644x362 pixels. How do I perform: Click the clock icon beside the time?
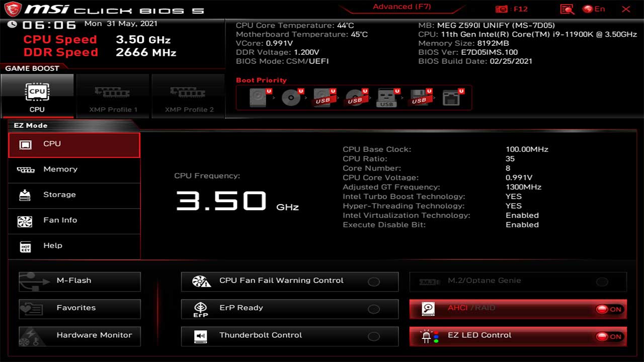tap(13, 25)
